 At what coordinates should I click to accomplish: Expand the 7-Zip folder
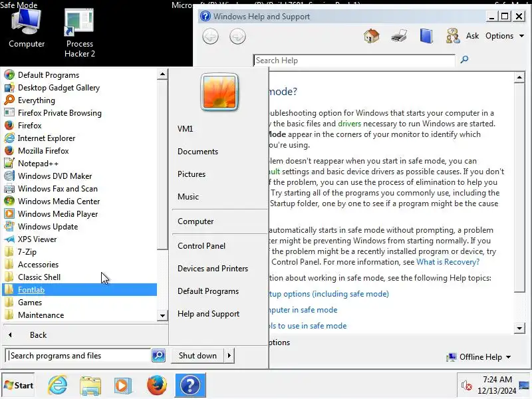click(x=80, y=252)
